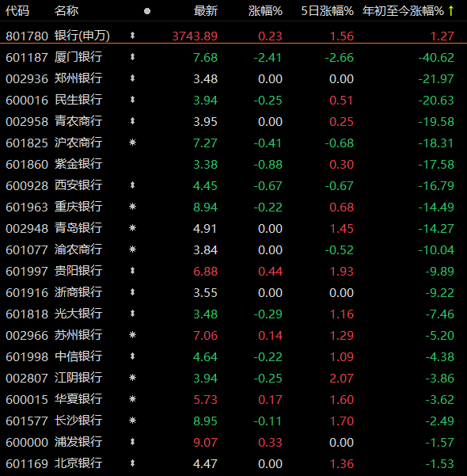Click the marker icon in 北京银行 row

pos(132,463)
